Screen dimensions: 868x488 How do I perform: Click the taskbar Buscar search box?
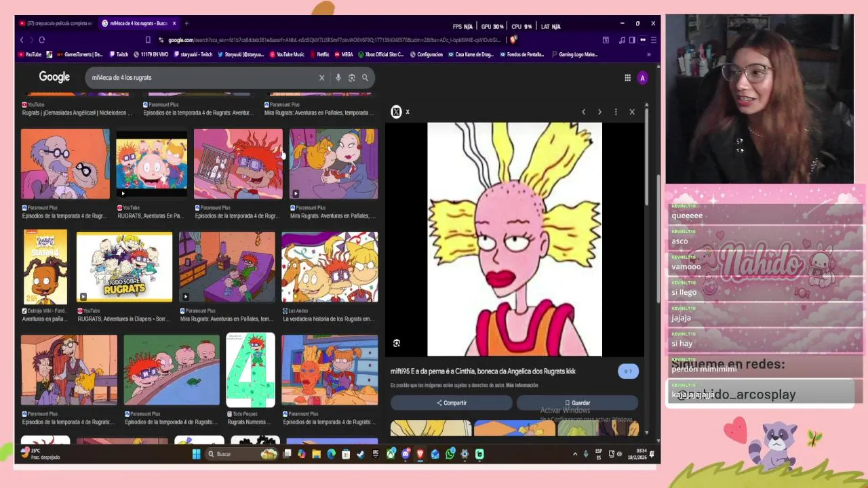[x=241, y=454]
